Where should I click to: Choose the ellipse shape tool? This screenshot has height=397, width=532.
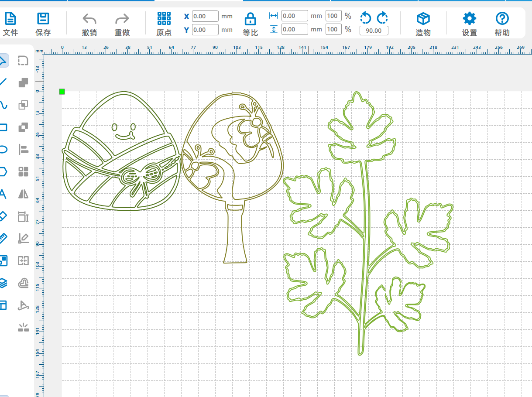[3, 150]
